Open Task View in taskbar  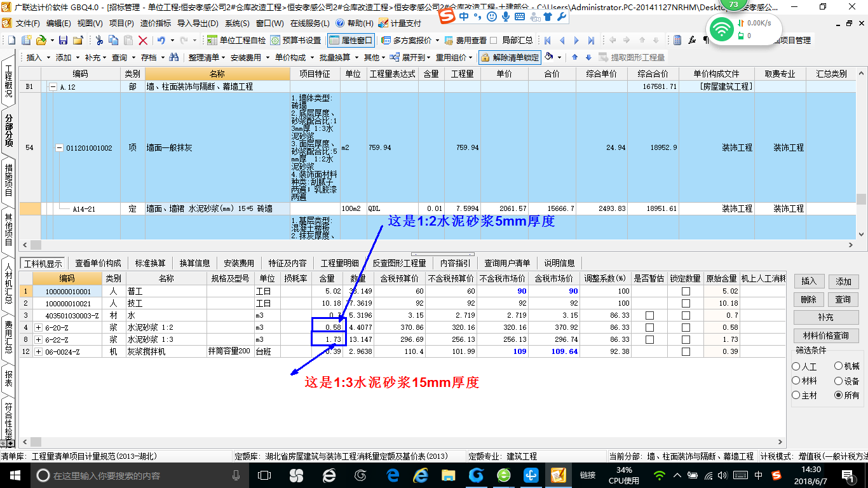(264, 475)
